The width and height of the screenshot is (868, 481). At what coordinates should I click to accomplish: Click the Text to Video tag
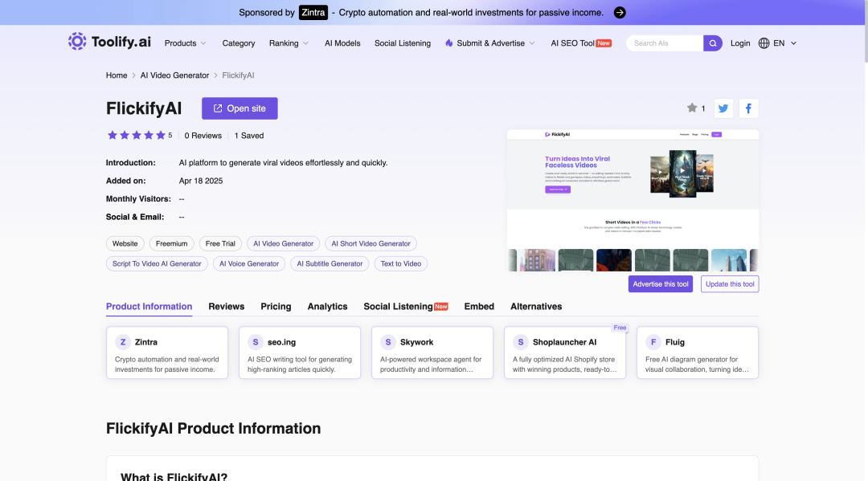click(401, 263)
